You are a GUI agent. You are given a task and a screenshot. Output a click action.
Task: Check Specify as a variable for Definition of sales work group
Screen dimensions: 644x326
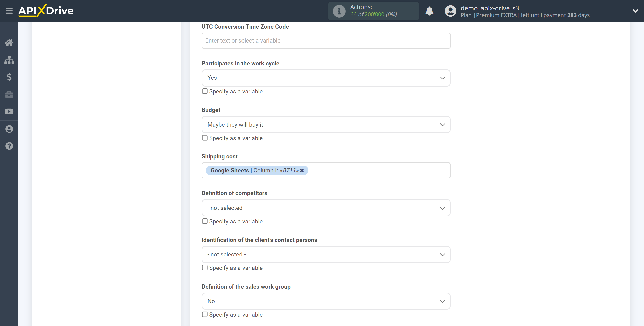(205, 314)
